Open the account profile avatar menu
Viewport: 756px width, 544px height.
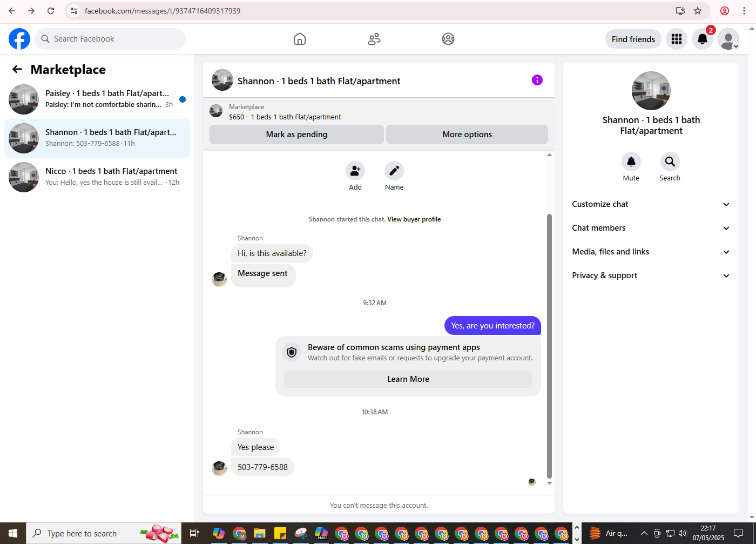[x=728, y=39]
